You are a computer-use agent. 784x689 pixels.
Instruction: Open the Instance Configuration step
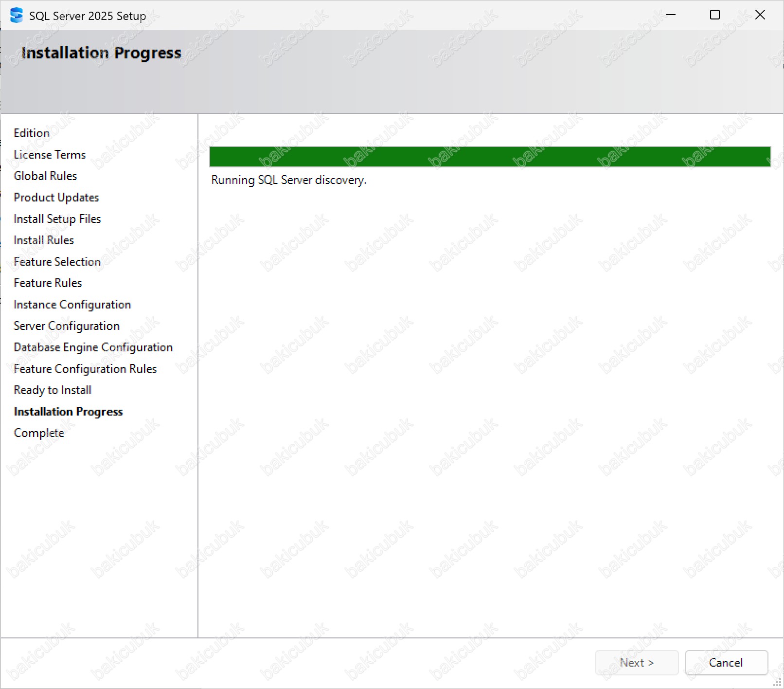click(x=72, y=305)
